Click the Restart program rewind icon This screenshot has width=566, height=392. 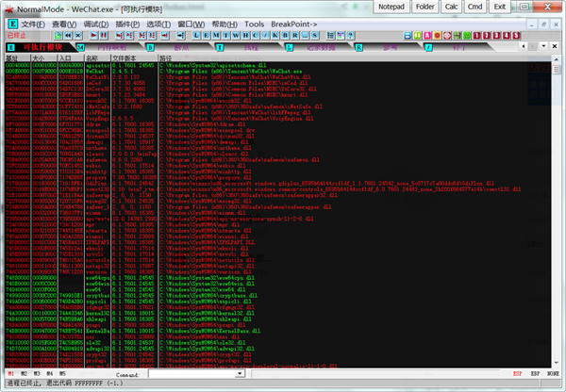point(68,36)
